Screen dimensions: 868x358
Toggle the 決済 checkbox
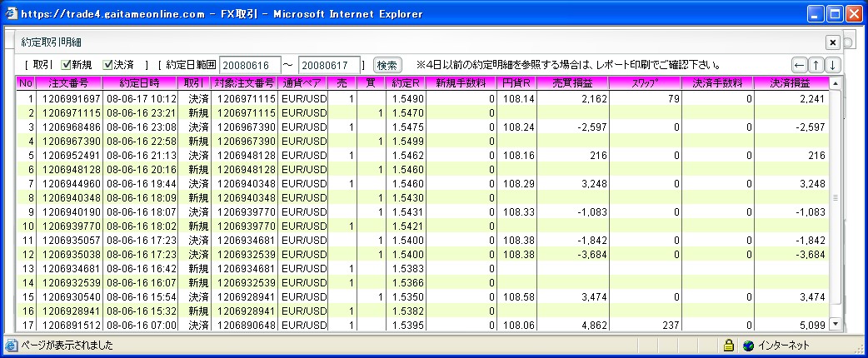pos(108,65)
